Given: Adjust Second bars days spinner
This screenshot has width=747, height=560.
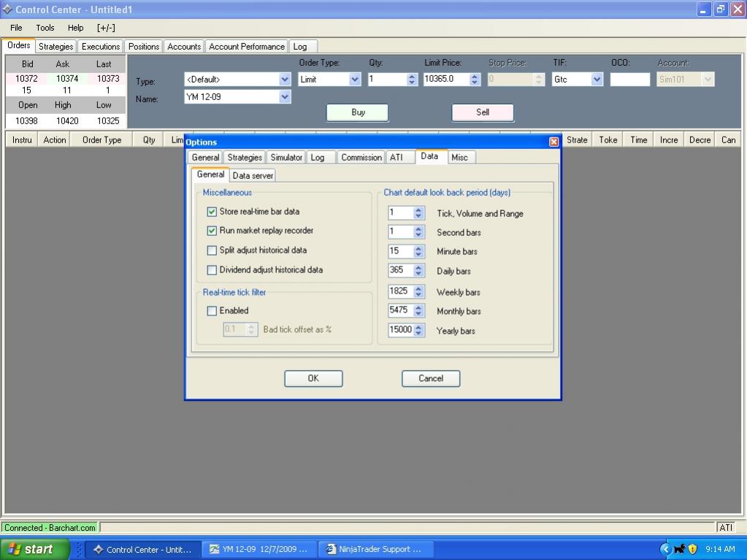Looking at the screenshot, I should tap(418, 232).
